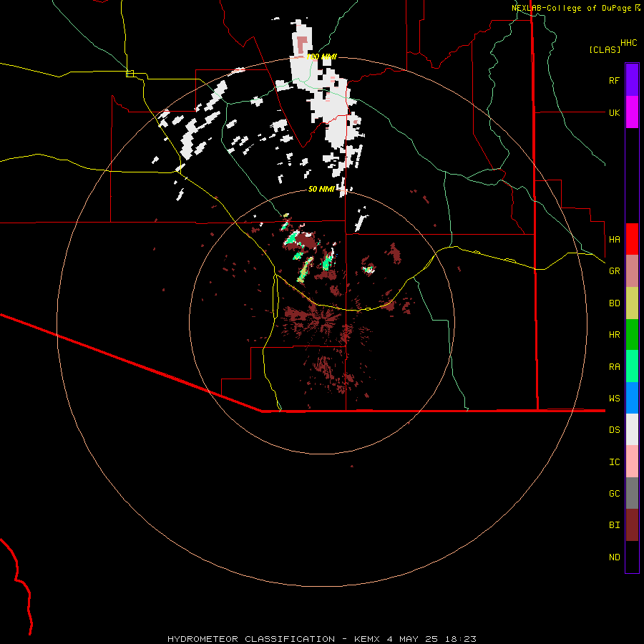Click the HA legend label

pos(614,239)
